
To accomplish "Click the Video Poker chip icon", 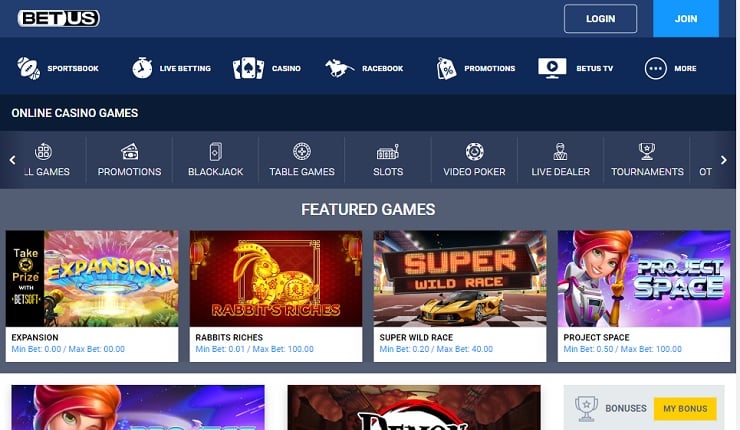I will point(474,152).
